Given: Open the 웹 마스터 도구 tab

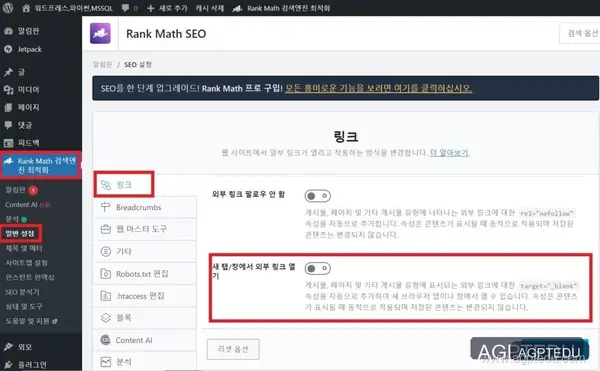Looking at the screenshot, I should click(145, 229).
